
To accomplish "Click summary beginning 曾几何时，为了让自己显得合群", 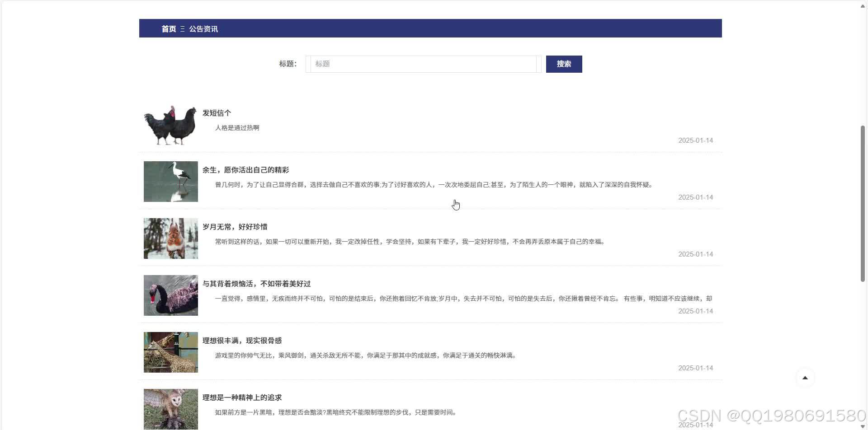I will click(434, 185).
